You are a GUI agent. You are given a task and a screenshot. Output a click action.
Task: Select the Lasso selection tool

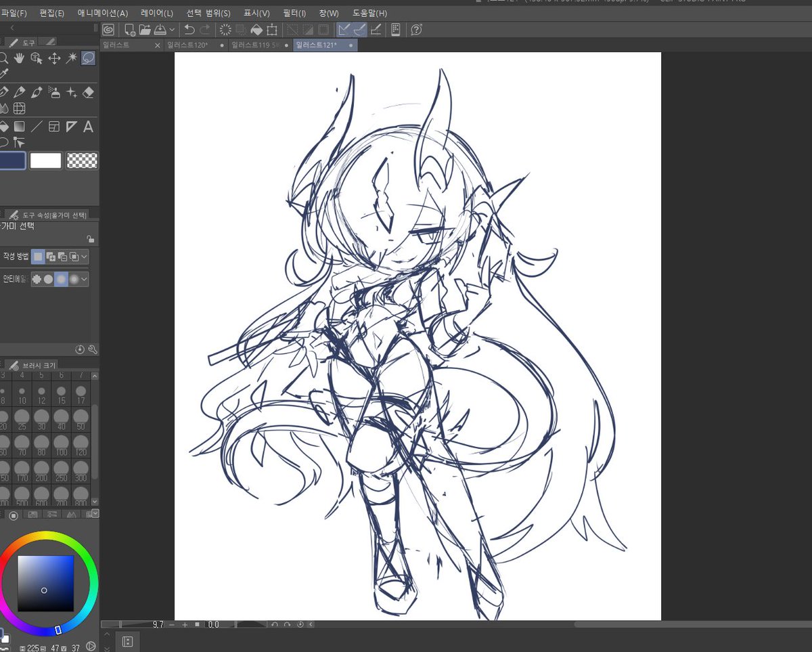tap(88, 58)
